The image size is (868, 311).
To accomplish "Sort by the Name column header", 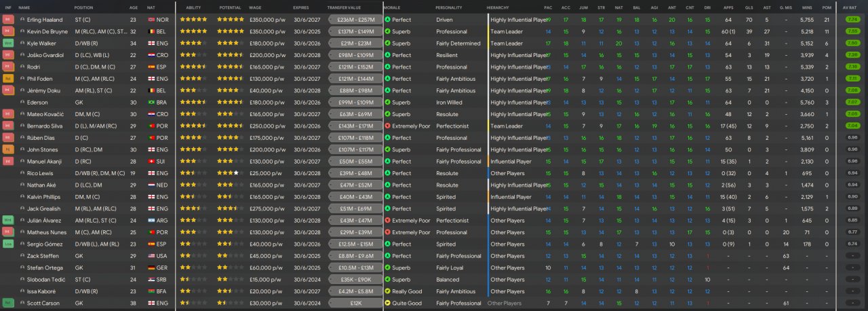I will pos(24,7).
